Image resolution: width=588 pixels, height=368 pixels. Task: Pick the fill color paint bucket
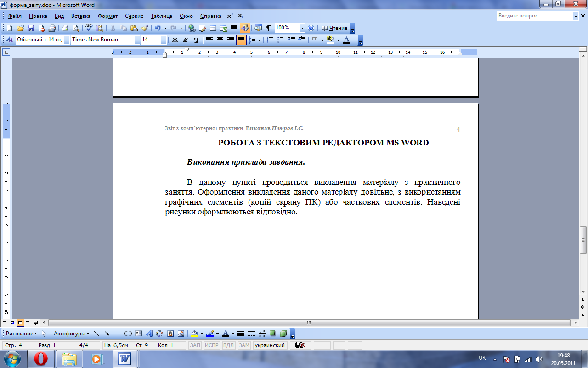[195, 333]
